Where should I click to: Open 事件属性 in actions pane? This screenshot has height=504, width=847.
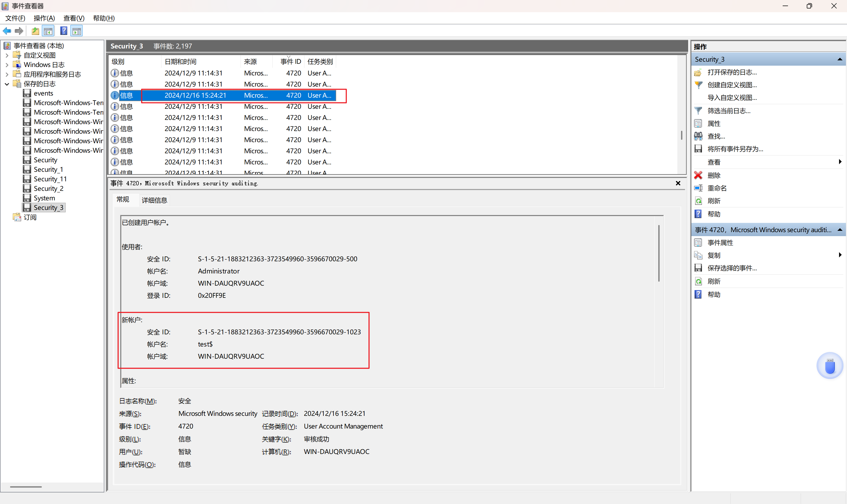click(x=720, y=242)
